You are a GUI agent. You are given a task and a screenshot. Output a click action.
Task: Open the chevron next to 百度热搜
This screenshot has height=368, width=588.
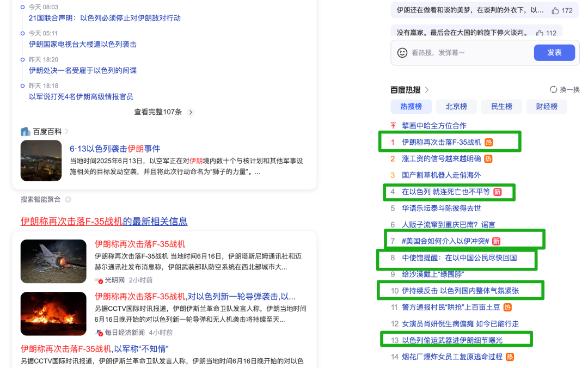tap(427, 90)
